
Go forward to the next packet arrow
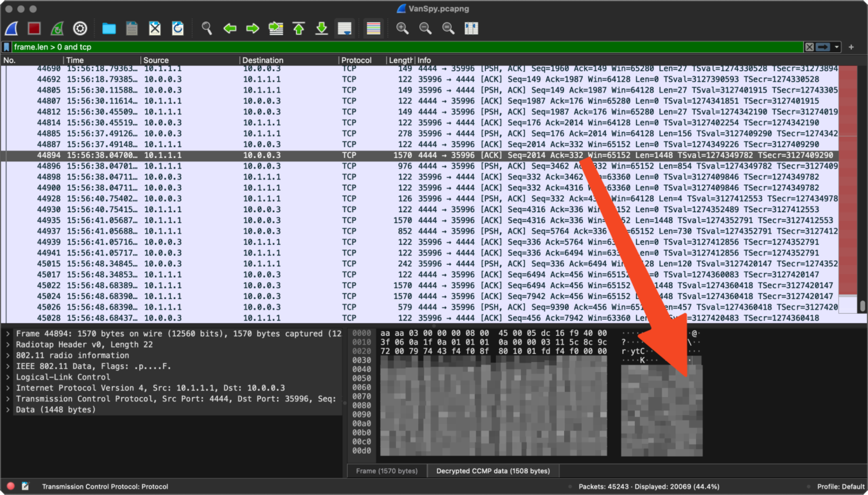[253, 28]
